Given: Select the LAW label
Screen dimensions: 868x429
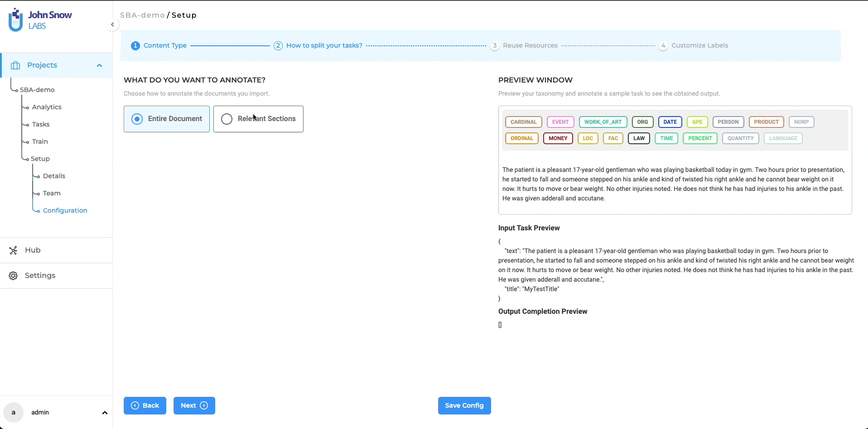Looking at the screenshot, I should 639,138.
